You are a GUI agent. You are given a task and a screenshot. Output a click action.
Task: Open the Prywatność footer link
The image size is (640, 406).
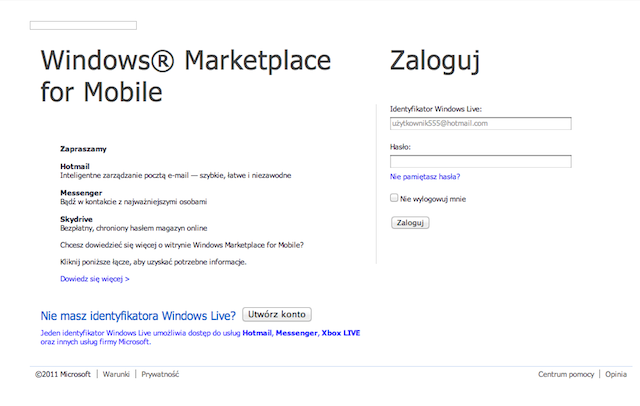pos(160,374)
